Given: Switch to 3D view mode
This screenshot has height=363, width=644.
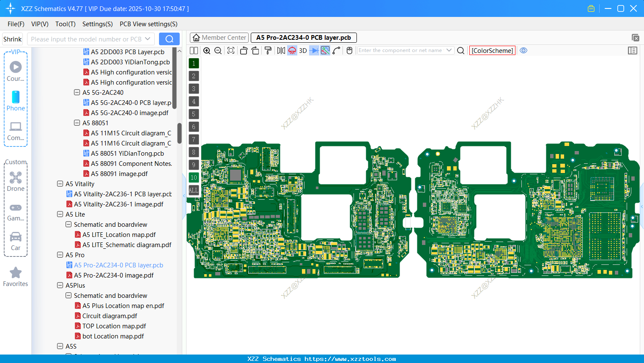Looking at the screenshot, I should [x=302, y=50].
